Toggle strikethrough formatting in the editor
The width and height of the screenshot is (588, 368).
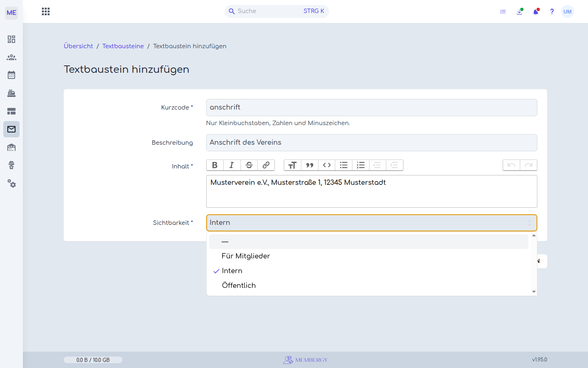point(249,165)
